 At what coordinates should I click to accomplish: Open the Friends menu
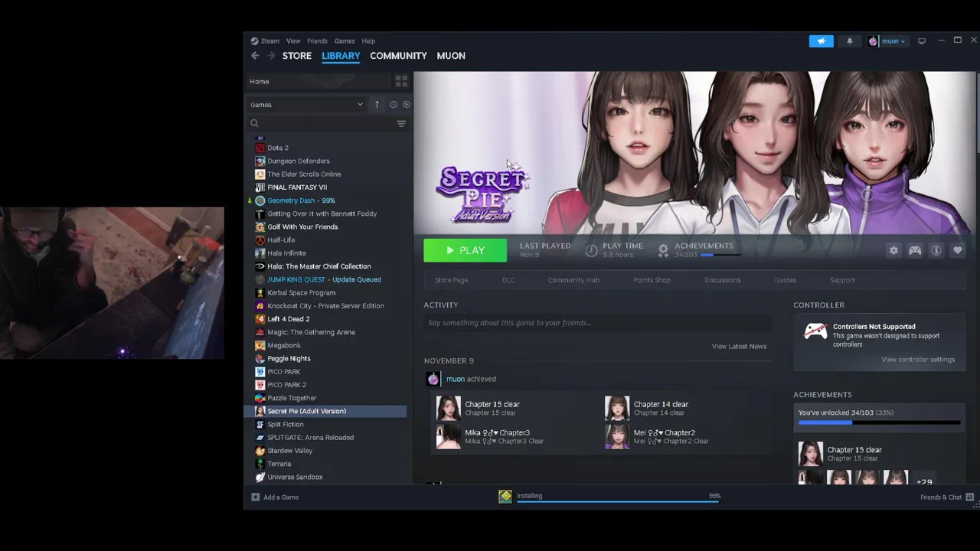(317, 41)
